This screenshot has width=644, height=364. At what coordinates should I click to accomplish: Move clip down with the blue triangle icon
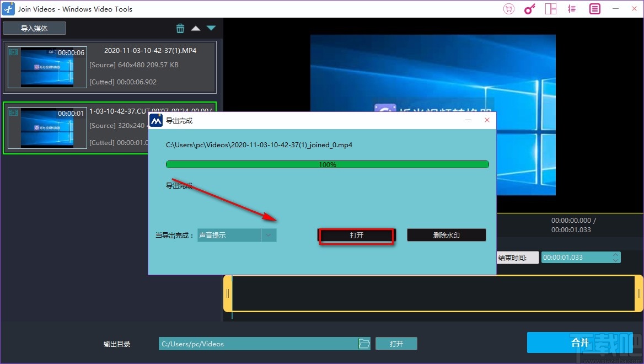(x=211, y=28)
